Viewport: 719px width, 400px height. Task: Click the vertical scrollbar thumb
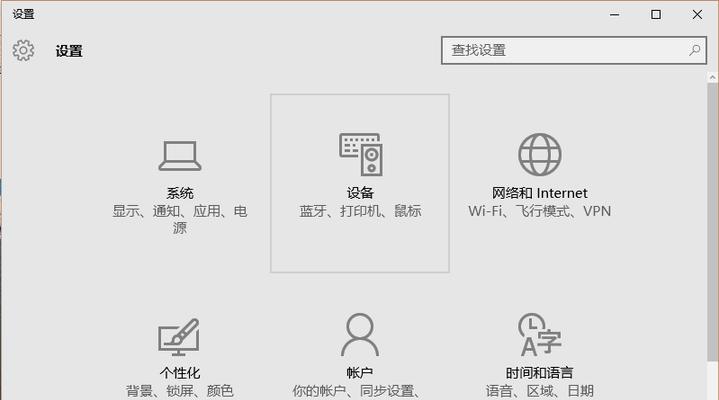click(713, 222)
